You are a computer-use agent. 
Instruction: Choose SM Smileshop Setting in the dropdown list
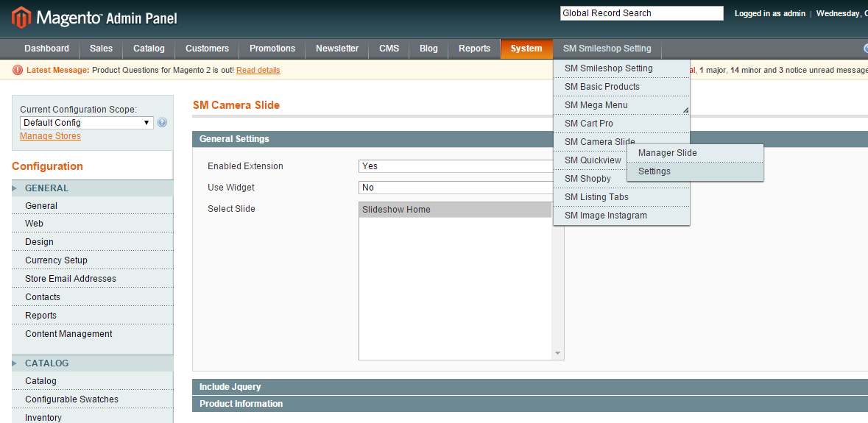coord(621,68)
